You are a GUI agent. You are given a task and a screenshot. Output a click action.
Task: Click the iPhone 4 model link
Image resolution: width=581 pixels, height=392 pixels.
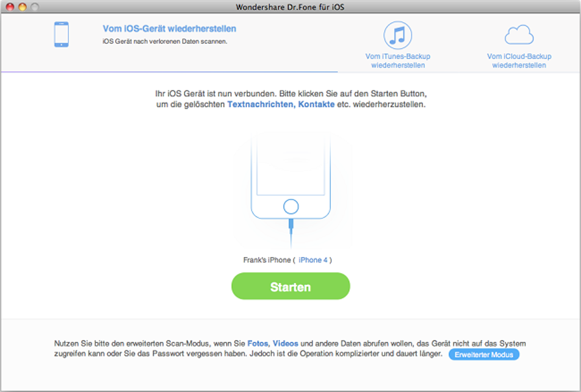coord(313,260)
